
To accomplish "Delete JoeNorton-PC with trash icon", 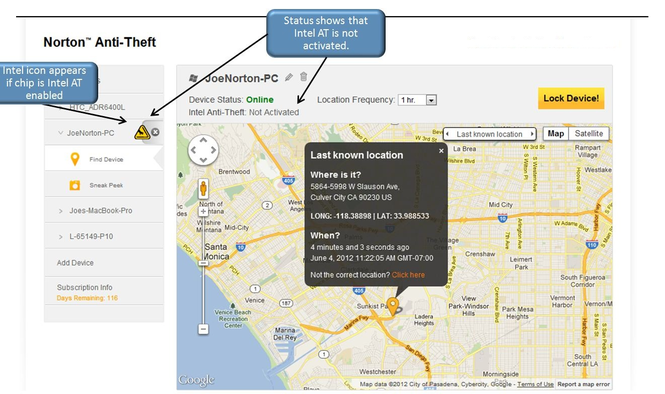I will point(303,77).
